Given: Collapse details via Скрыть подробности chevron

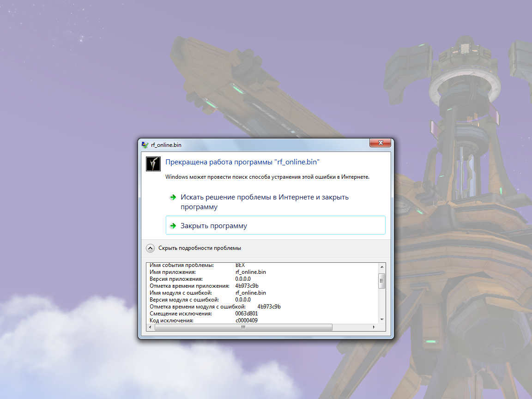Looking at the screenshot, I should (x=150, y=248).
